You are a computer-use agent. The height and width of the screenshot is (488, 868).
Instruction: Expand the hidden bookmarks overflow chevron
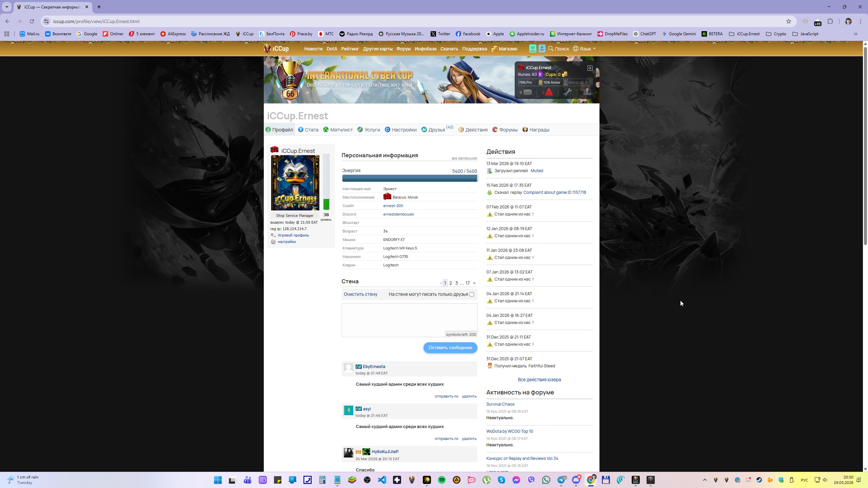(855, 34)
